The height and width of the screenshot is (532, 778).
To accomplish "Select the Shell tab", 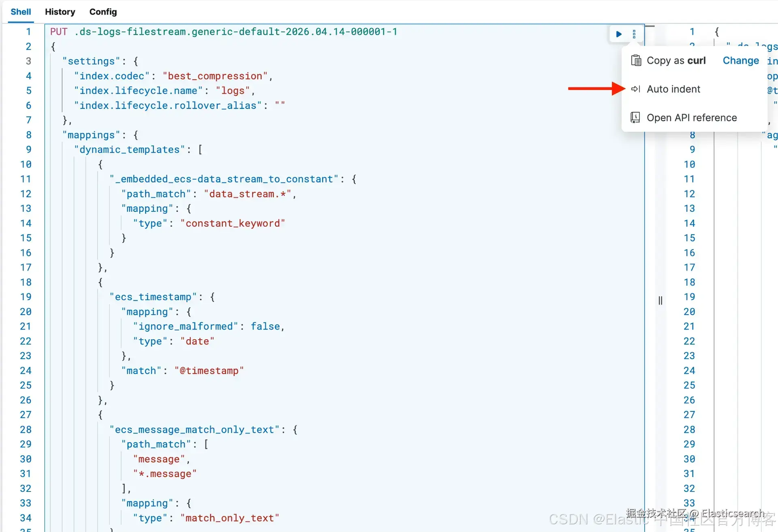I will point(21,12).
